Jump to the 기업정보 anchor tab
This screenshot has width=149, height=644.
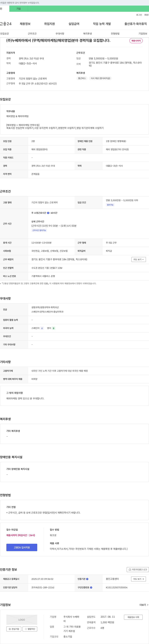143,34
